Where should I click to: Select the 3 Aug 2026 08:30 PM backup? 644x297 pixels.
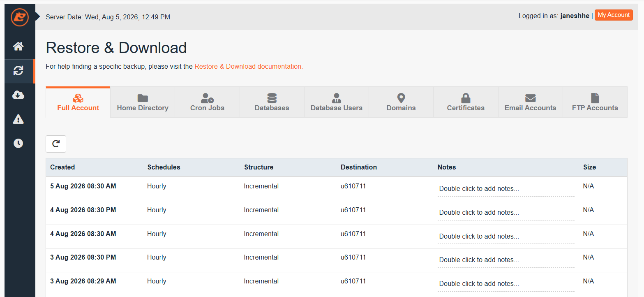[336, 260]
